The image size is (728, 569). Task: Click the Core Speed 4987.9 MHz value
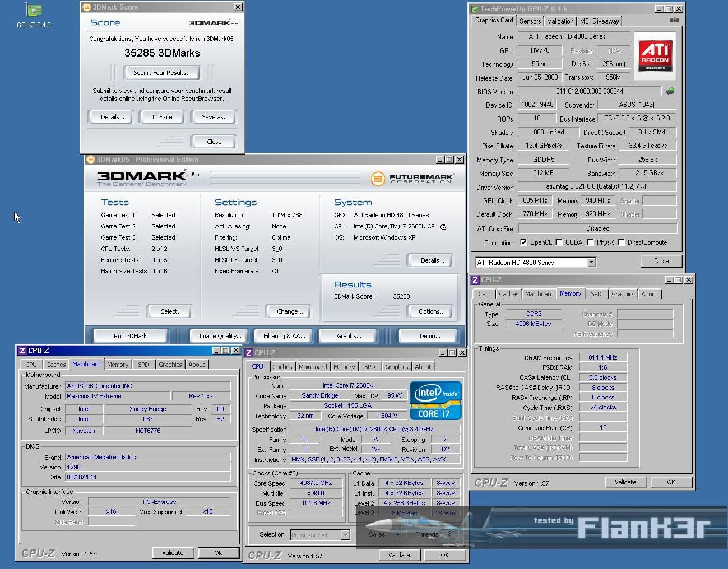pyautogui.click(x=316, y=483)
